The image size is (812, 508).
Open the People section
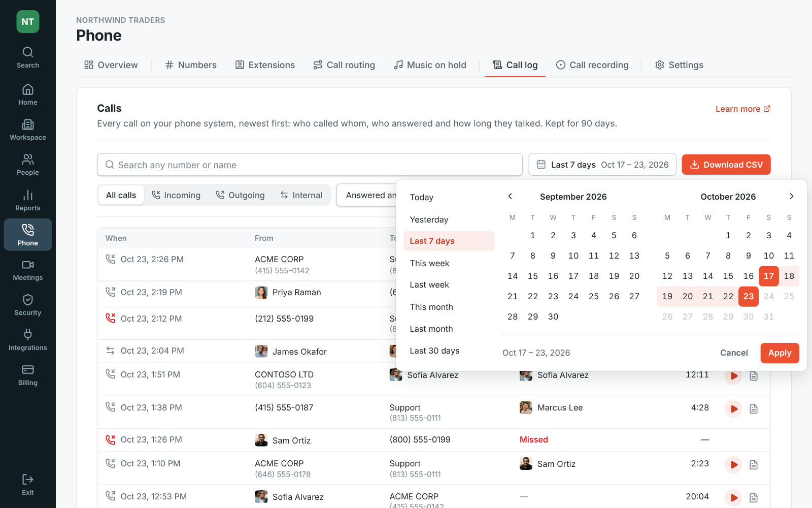coord(28,165)
